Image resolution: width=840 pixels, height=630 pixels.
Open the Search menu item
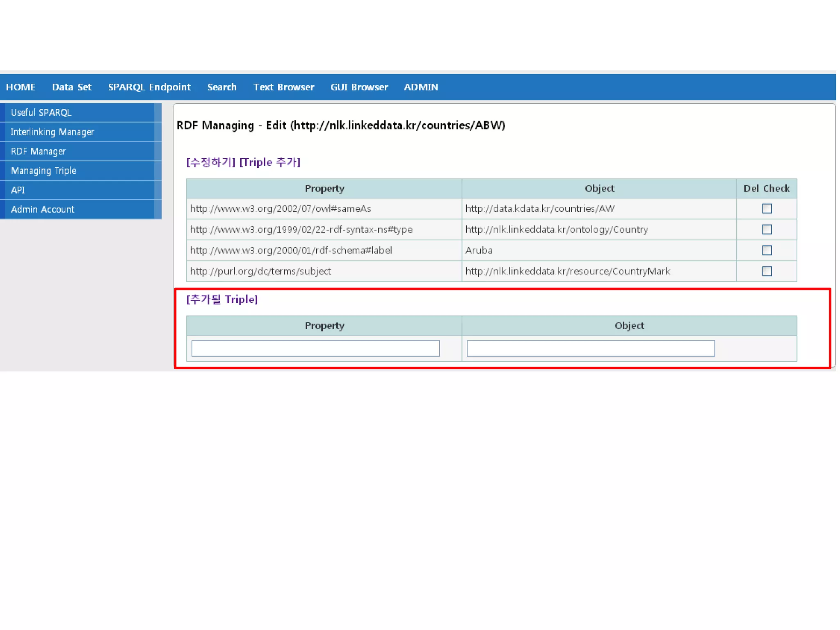coord(222,87)
